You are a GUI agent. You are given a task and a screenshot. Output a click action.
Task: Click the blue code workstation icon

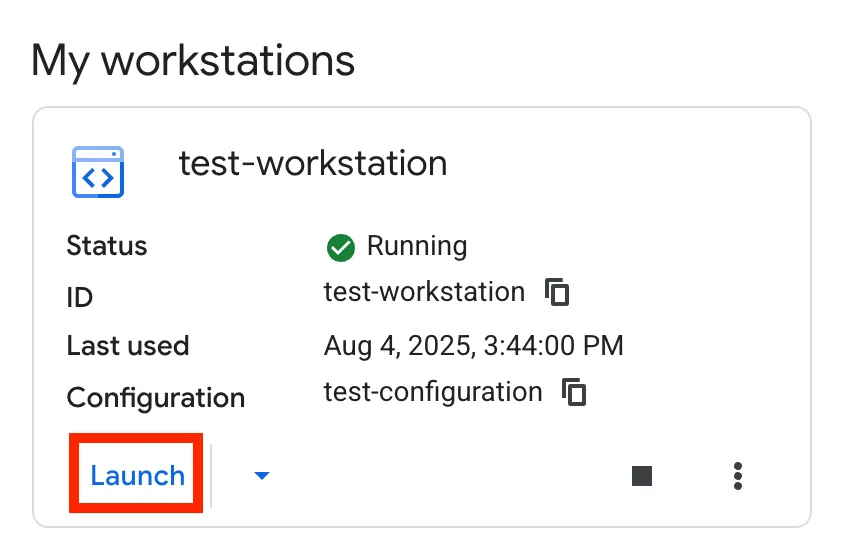(x=98, y=172)
